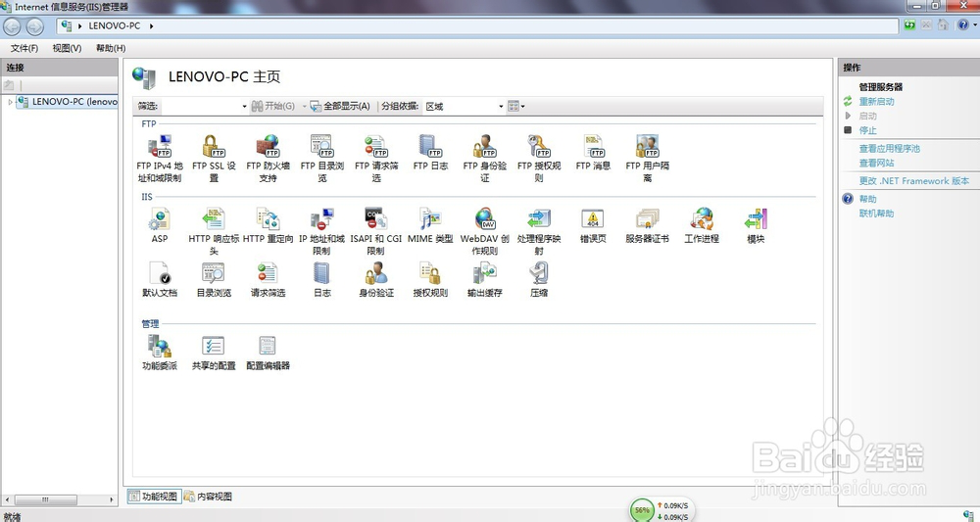Open MIME 类型 feature

[430, 225]
